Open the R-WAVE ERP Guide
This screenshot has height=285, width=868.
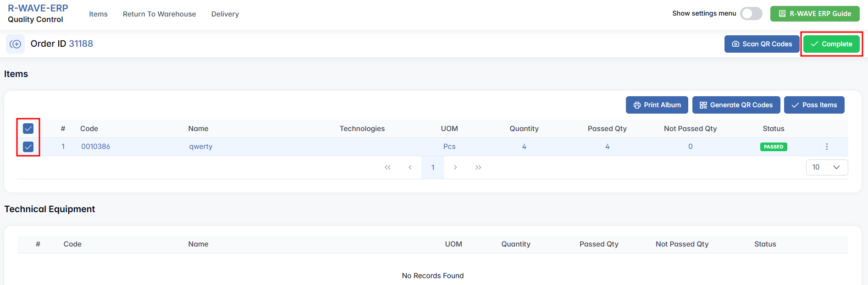pyautogui.click(x=814, y=14)
